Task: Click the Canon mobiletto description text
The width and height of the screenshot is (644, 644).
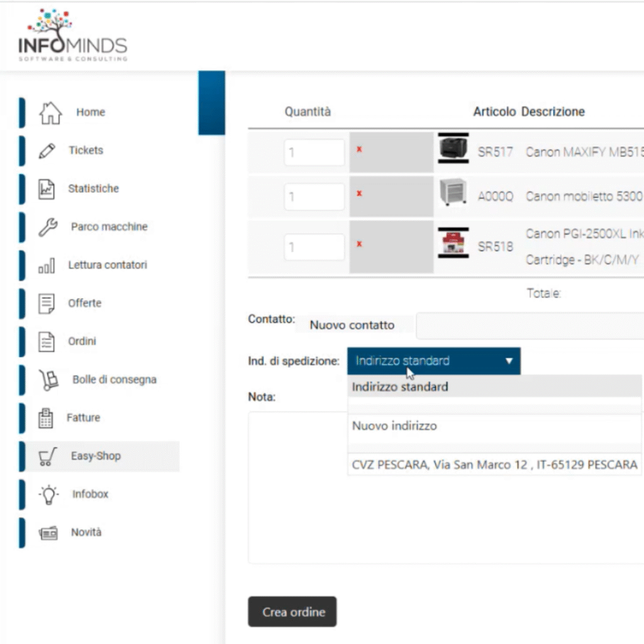Action: tap(585, 196)
